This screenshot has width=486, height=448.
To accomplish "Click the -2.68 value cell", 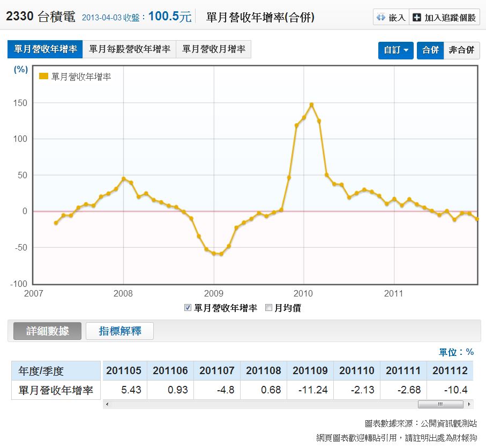I will click(403, 390).
